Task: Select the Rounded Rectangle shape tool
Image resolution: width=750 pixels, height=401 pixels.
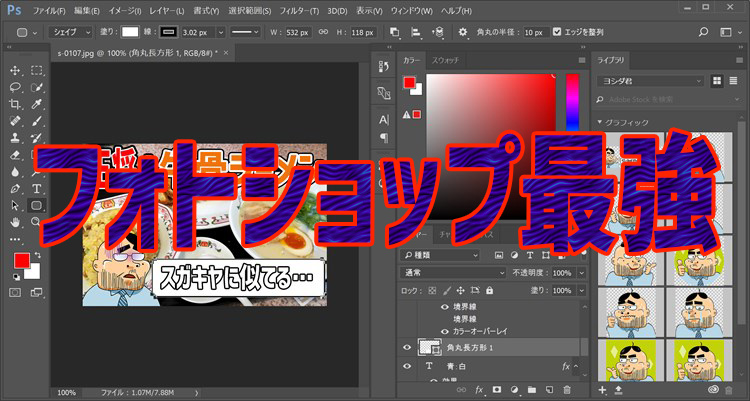Action: (x=36, y=205)
